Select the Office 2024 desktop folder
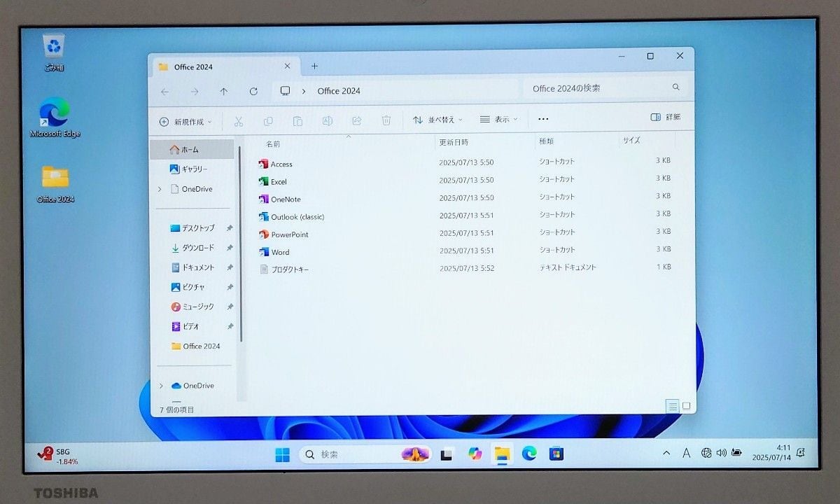 click(x=55, y=183)
